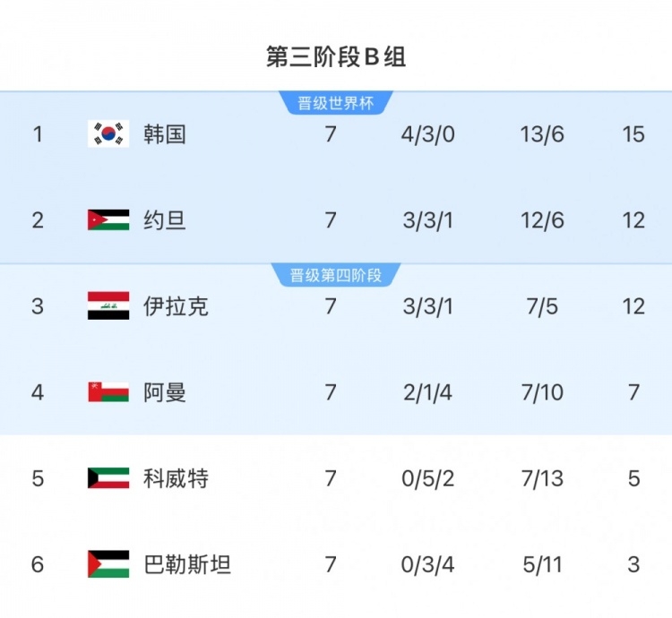Click the South Korea flag icon
This screenshot has width=672, height=618.
pyautogui.click(x=108, y=134)
